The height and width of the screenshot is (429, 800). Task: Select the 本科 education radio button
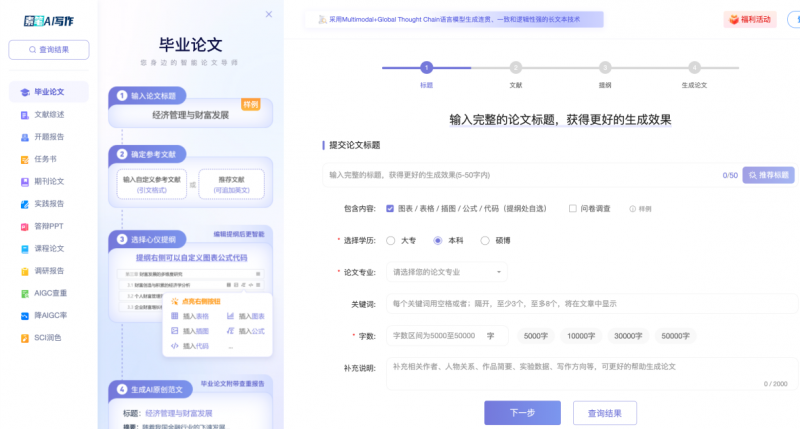[x=438, y=241]
